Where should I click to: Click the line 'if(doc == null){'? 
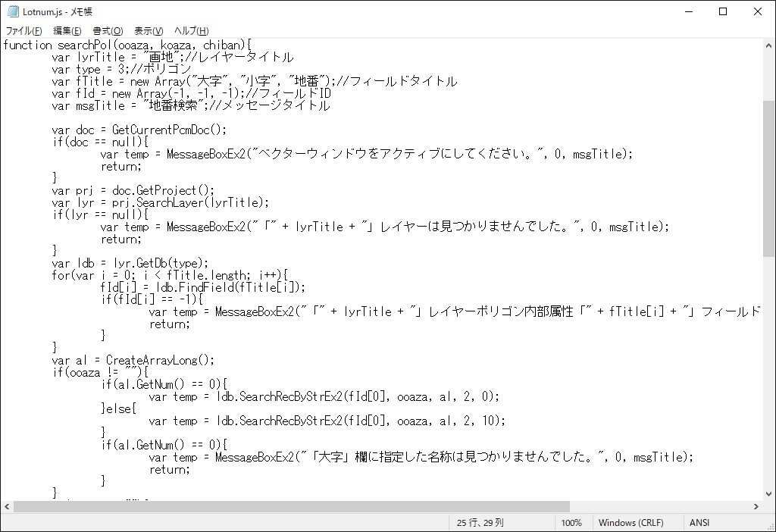[x=100, y=142]
